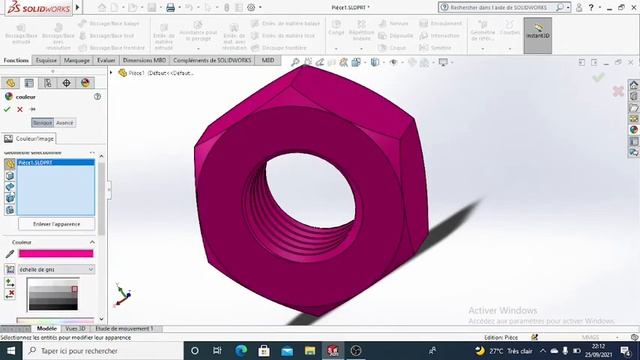Viewport: 640px width, 360px height.
Task: Open Microsoft Edge from the taskbar
Action: pos(241,351)
